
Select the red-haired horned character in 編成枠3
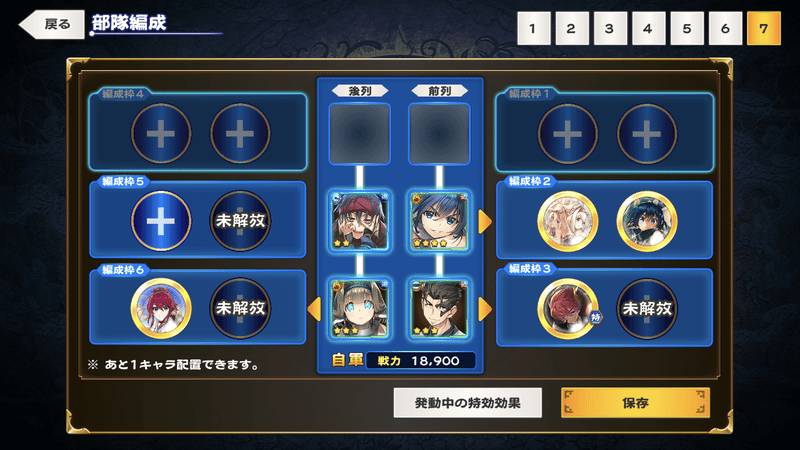click(567, 308)
